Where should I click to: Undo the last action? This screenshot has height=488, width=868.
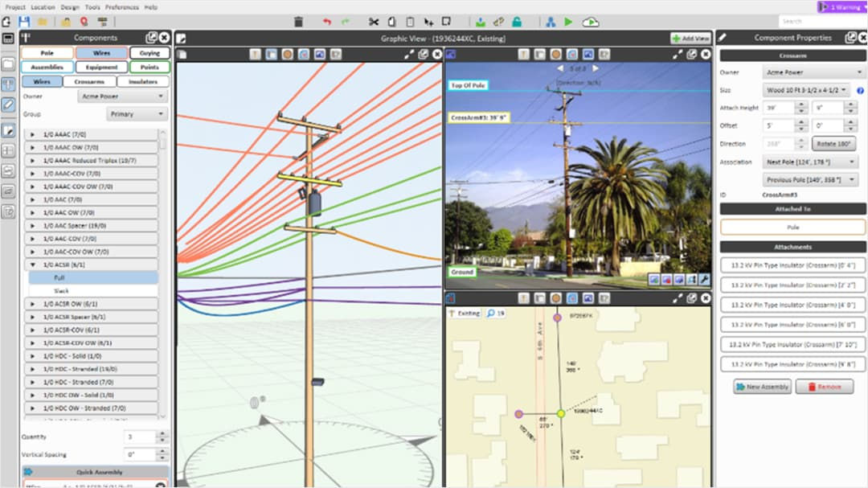click(x=326, y=23)
